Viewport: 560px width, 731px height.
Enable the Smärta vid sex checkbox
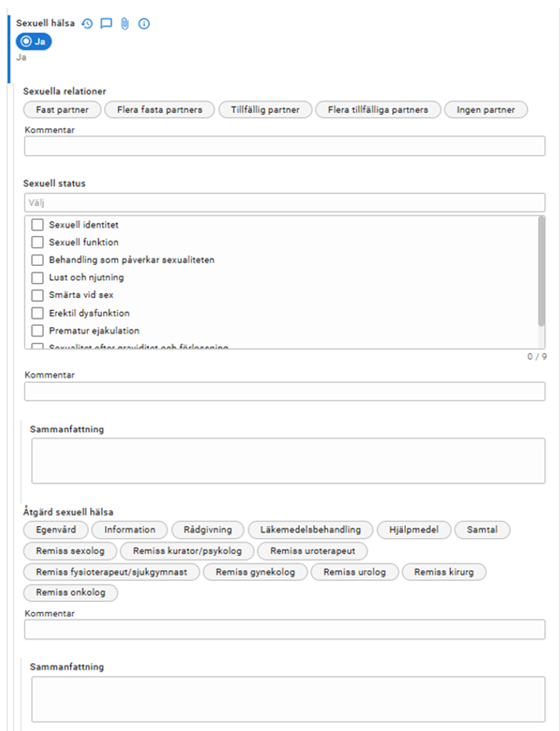37,295
